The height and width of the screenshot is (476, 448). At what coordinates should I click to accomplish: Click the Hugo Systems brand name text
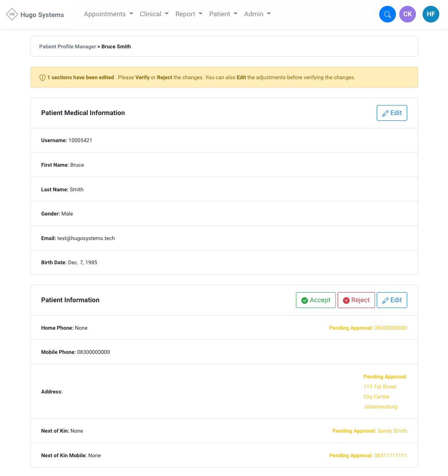point(42,15)
